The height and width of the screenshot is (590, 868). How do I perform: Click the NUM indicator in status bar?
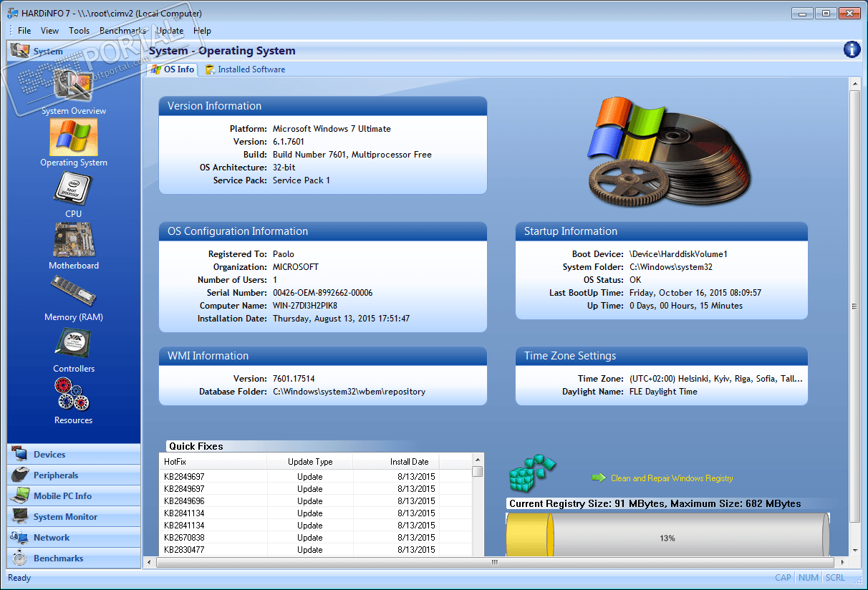coord(809,578)
